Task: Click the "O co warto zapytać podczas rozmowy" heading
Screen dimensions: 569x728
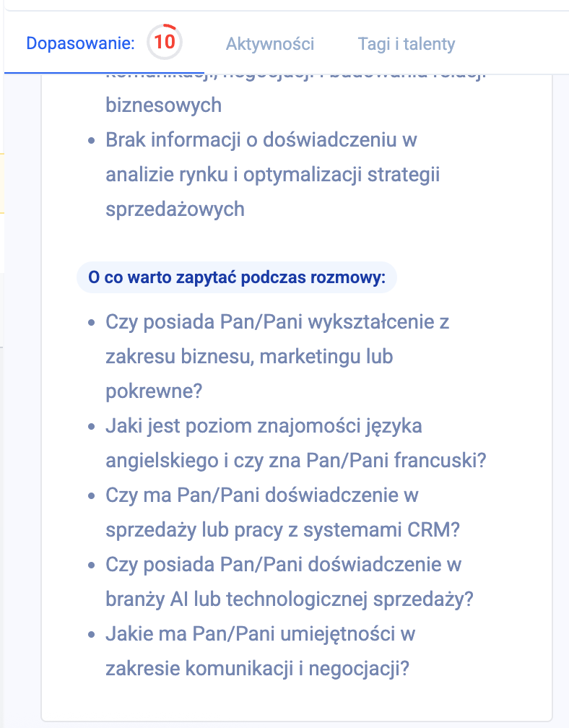Action: click(237, 277)
